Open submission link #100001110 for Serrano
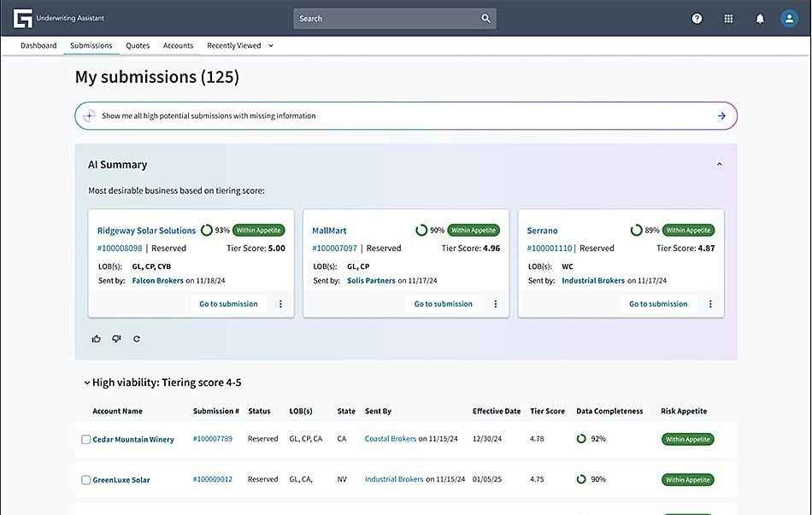This screenshot has height=515, width=812. pyautogui.click(x=550, y=249)
